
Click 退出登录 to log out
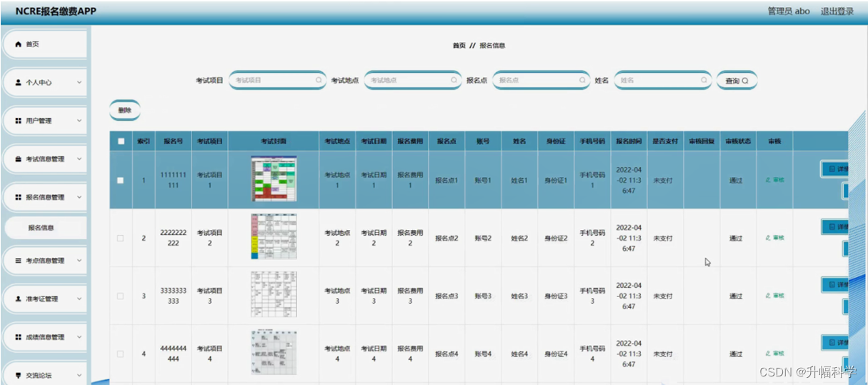point(837,11)
